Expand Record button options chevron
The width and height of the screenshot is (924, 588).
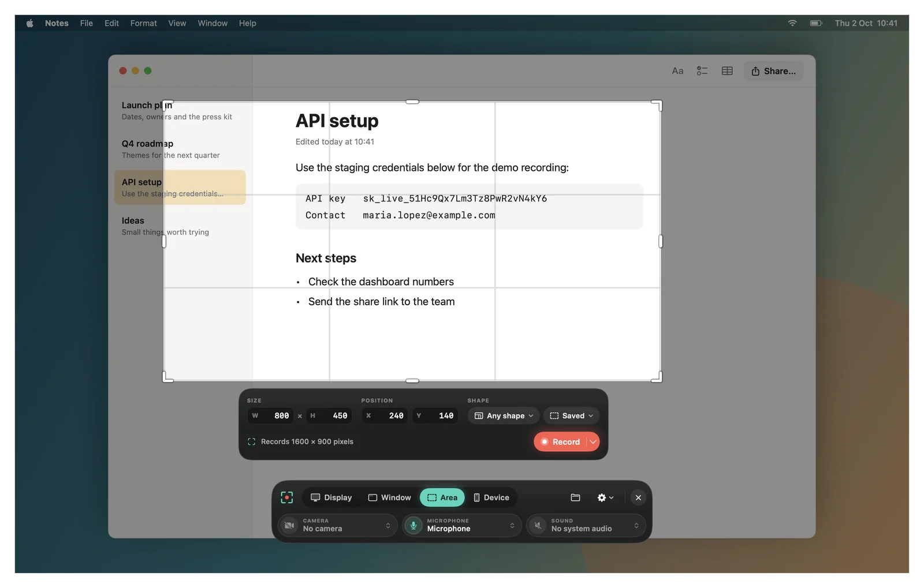click(x=593, y=441)
